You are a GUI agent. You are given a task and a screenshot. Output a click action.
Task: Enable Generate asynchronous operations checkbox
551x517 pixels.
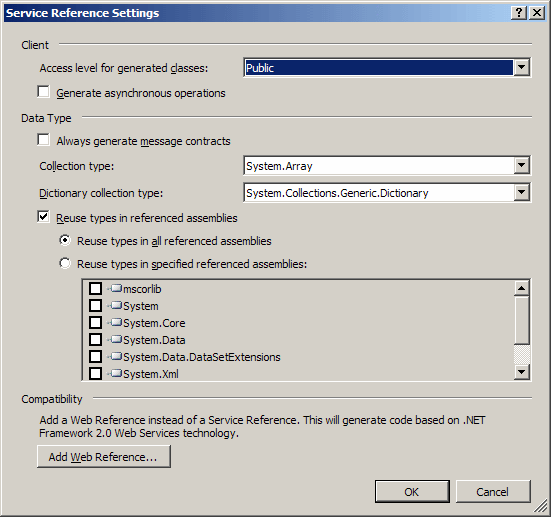(44, 92)
